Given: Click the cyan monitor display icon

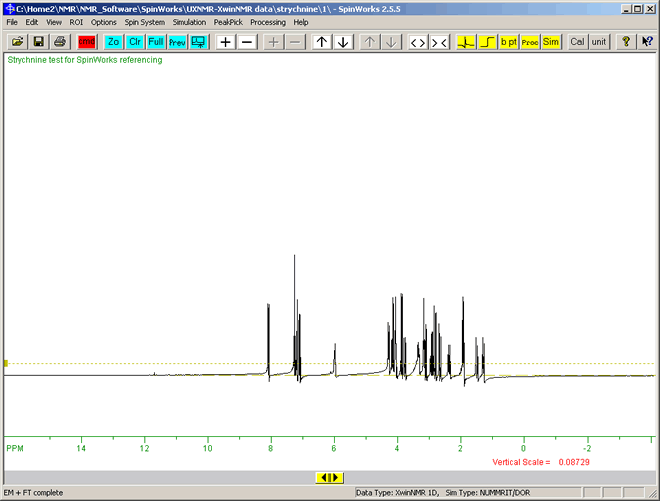Looking at the screenshot, I should click(198, 42).
